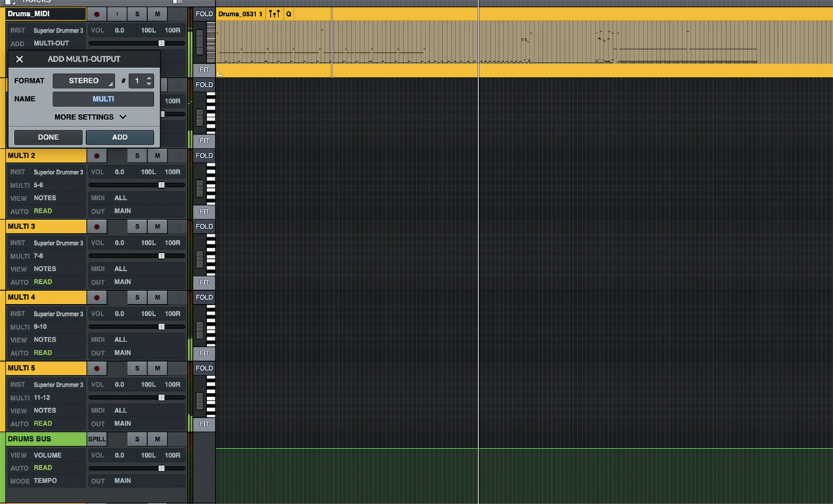Click the piano keyboard strip of MULTI 5 track
Image resolution: width=833 pixels, height=504 pixels.
(211, 396)
